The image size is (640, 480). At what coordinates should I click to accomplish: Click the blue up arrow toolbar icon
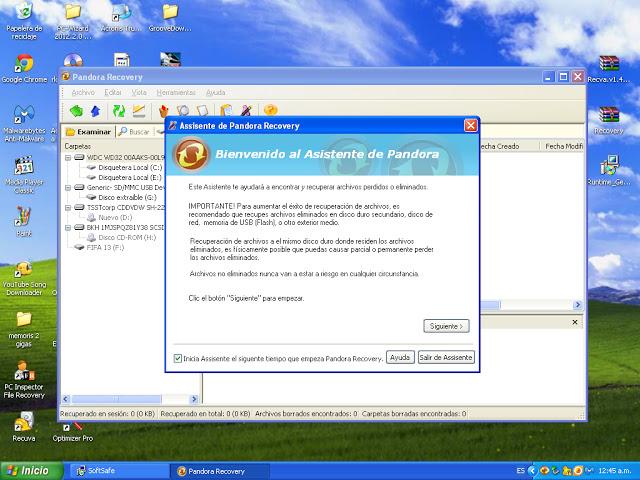coord(95,110)
